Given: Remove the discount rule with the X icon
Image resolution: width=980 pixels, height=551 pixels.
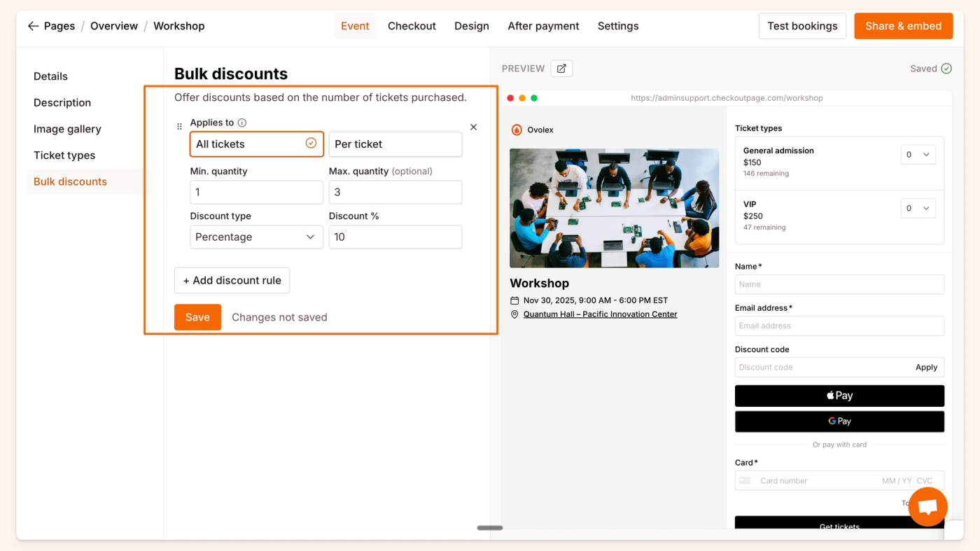Looking at the screenshot, I should click(473, 127).
